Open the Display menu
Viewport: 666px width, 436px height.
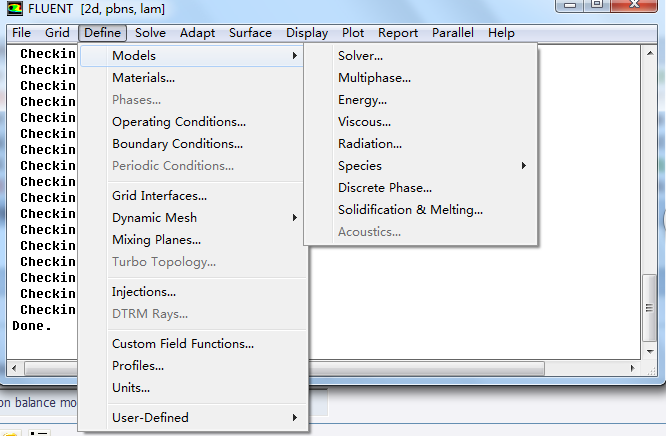click(x=307, y=33)
